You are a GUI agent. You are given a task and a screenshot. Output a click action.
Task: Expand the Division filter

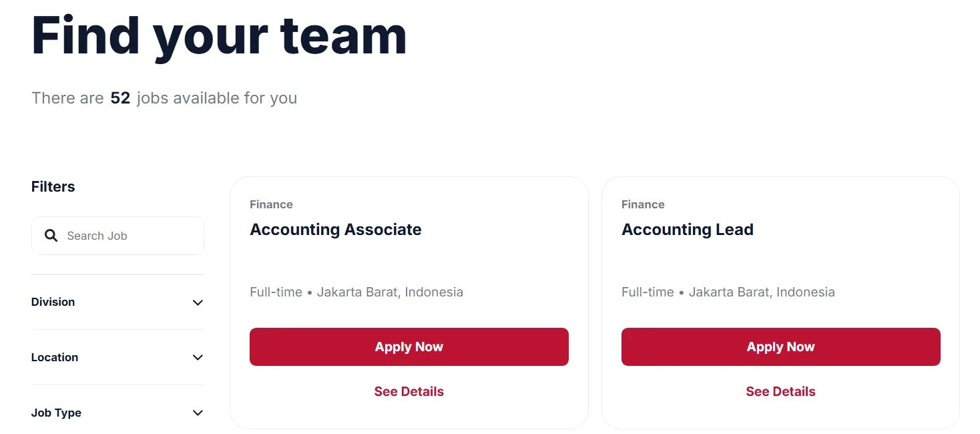coord(117,302)
